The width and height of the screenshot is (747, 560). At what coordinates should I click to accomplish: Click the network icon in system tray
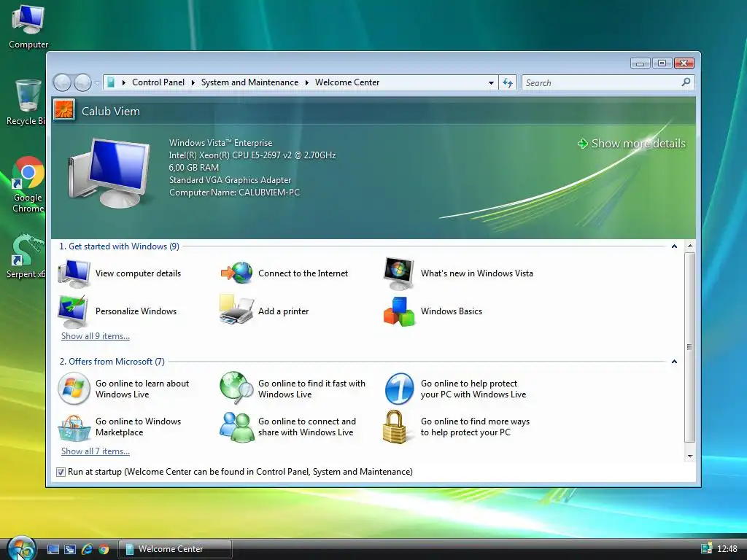pos(706,548)
